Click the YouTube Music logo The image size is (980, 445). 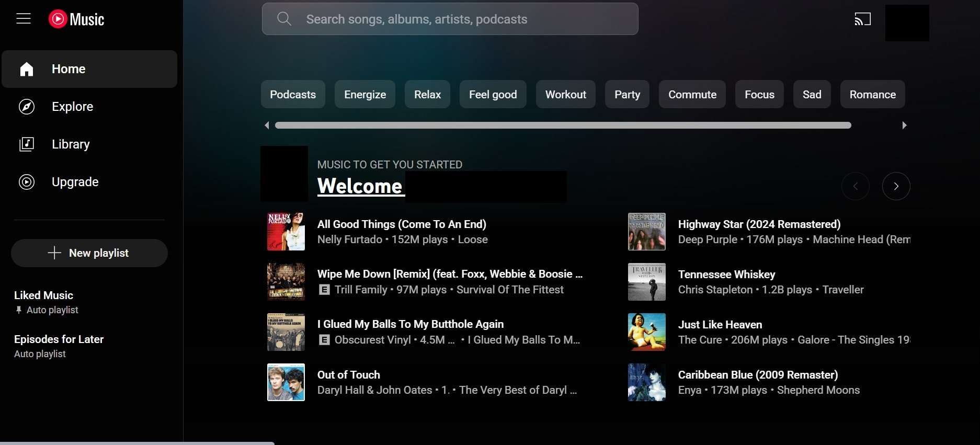[x=76, y=19]
